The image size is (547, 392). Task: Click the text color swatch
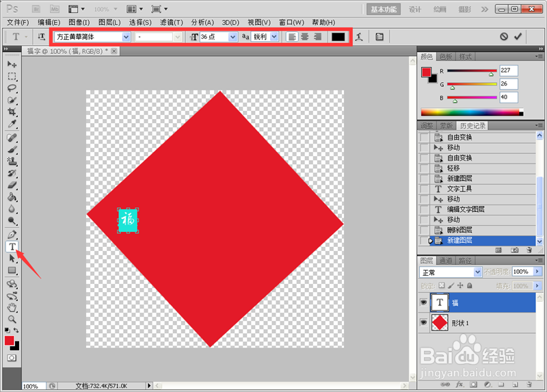pyautogui.click(x=338, y=37)
